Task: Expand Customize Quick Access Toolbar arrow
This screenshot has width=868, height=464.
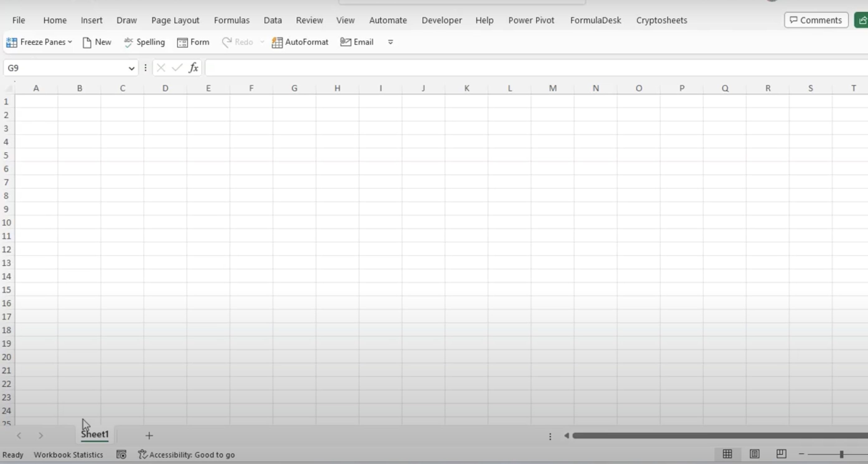Action: (390, 42)
